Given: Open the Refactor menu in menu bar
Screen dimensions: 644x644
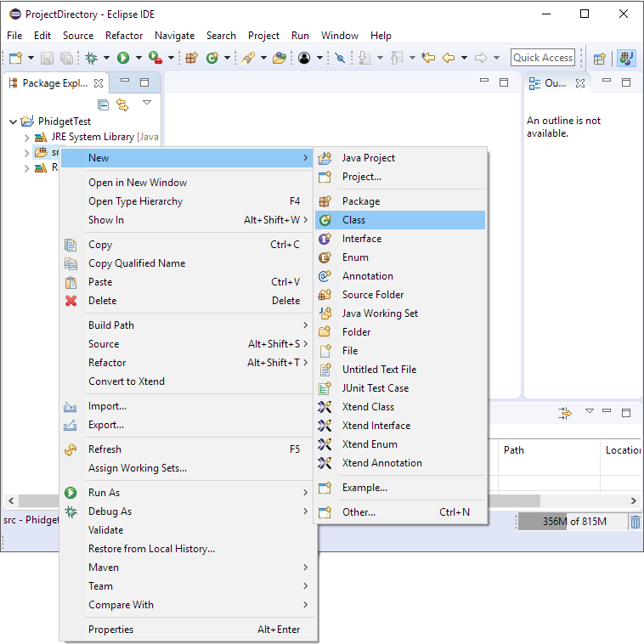Looking at the screenshot, I should tap(124, 36).
